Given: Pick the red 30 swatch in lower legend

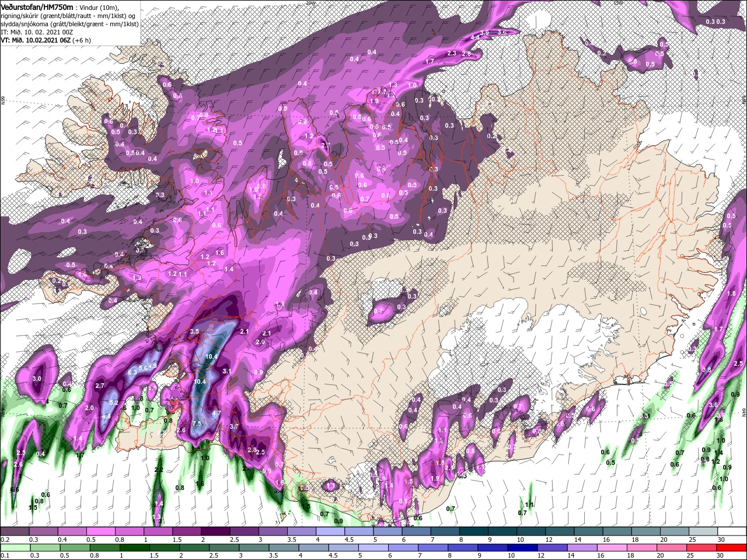Looking at the screenshot, I should pos(732,547).
